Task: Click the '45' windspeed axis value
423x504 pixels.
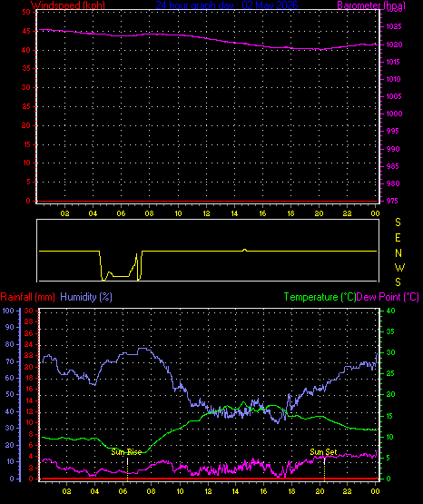Action: [26, 31]
